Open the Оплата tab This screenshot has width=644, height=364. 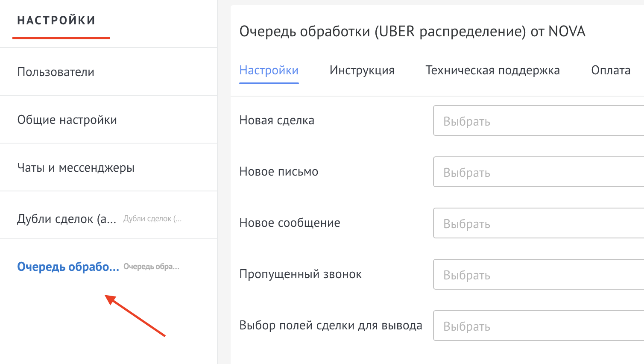click(610, 70)
